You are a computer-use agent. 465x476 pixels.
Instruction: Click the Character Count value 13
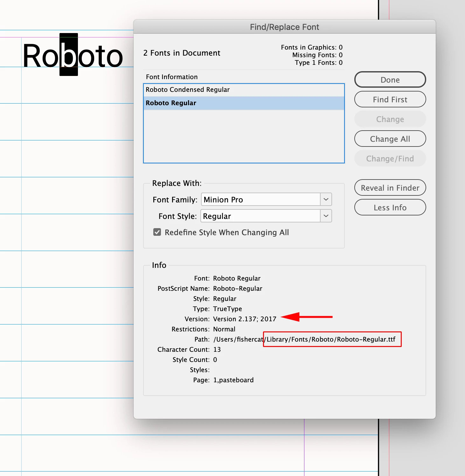click(x=217, y=350)
